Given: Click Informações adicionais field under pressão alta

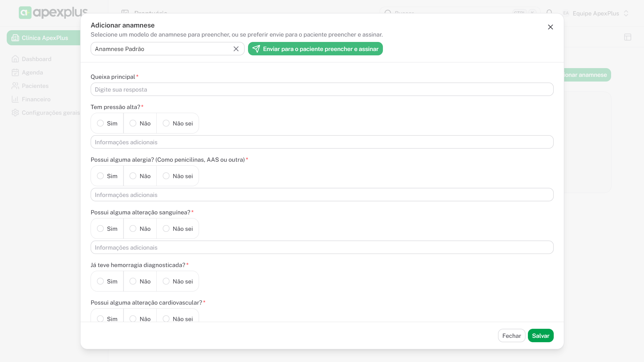Looking at the screenshot, I should (322, 142).
